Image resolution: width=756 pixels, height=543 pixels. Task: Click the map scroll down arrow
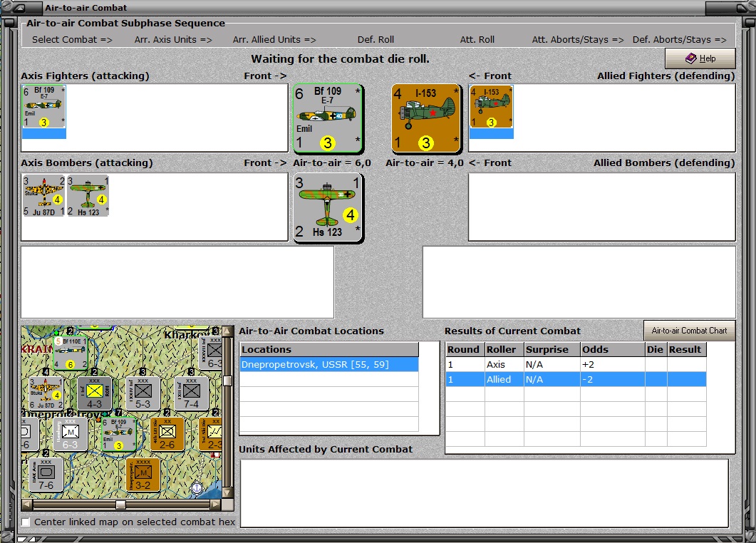pos(228,493)
